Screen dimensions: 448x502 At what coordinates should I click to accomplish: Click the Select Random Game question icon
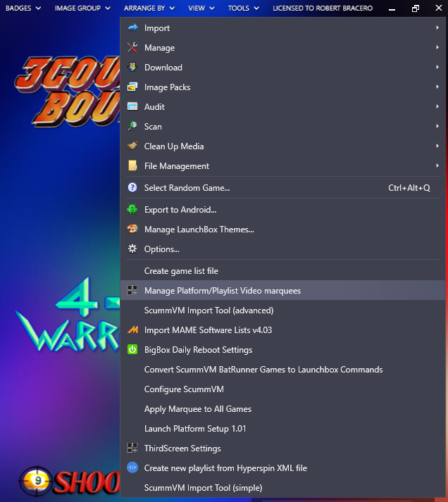(x=132, y=187)
